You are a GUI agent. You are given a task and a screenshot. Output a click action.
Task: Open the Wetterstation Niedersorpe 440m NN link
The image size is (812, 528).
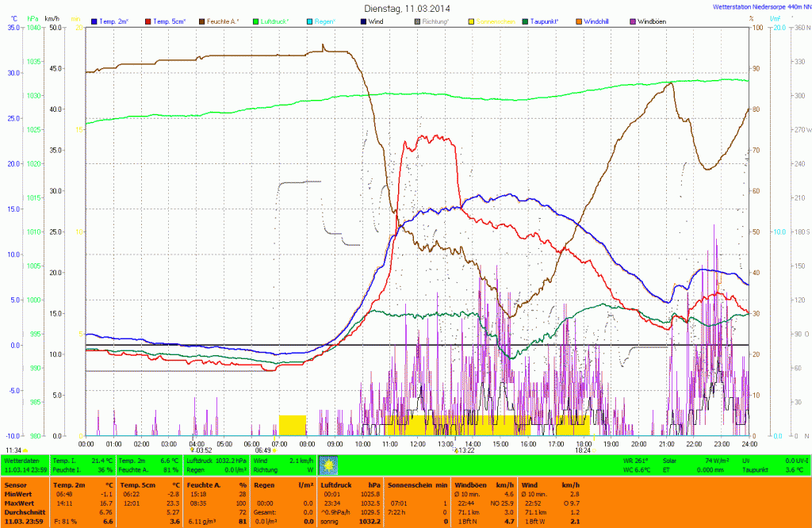[x=760, y=6]
